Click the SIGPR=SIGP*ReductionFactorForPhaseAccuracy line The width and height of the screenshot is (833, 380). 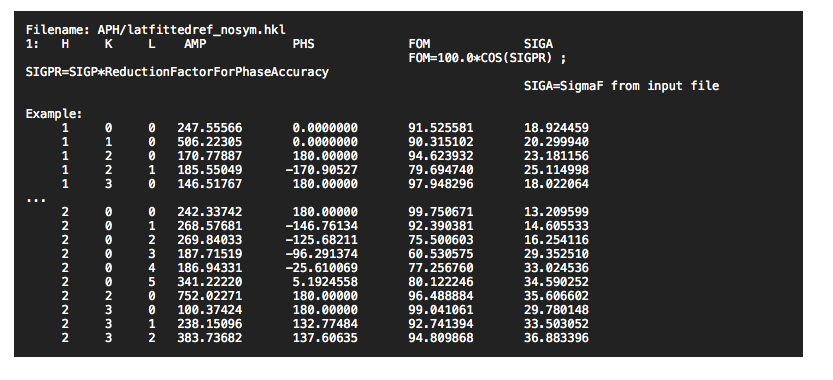(x=177, y=72)
